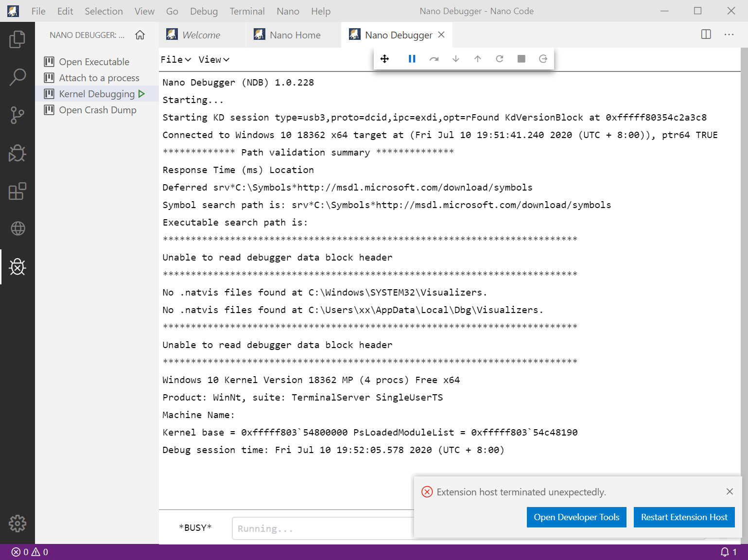This screenshot has height=560, width=748.
Task: Click the Nano Debugger (NDB) 1.0.228 line
Action: (238, 82)
